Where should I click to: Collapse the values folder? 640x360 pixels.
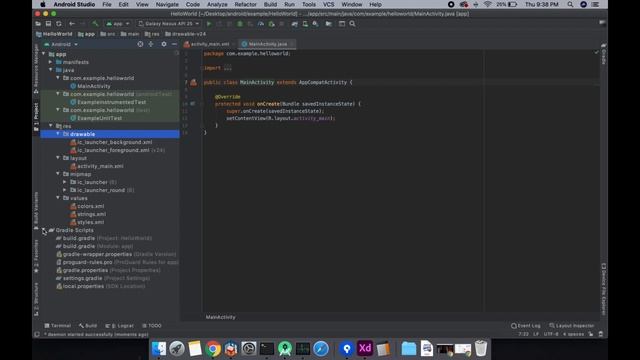[x=58, y=198]
